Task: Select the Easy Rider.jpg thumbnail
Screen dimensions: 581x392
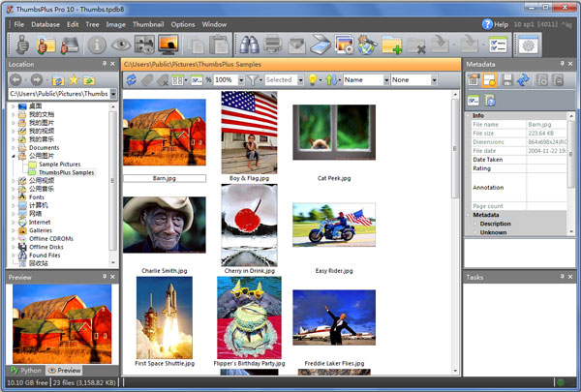Action: pos(333,223)
